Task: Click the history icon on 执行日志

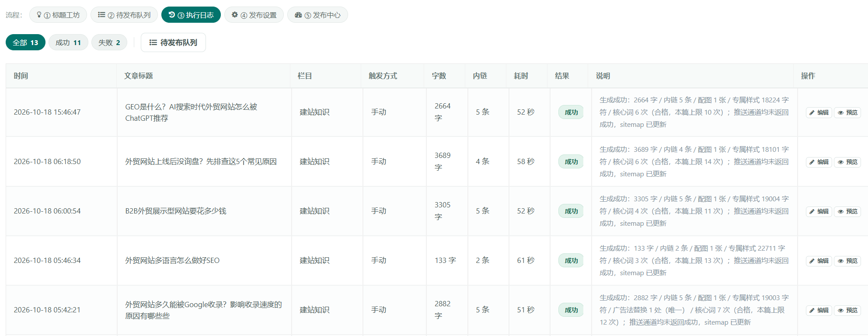Action: click(x=172, y=15)
